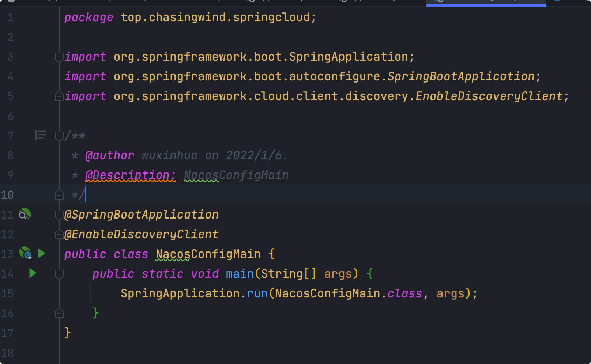The height and width of the screenshot is (364, 591).
Task: Click the green run arrow beside the main method
Action: click(33, 273)
